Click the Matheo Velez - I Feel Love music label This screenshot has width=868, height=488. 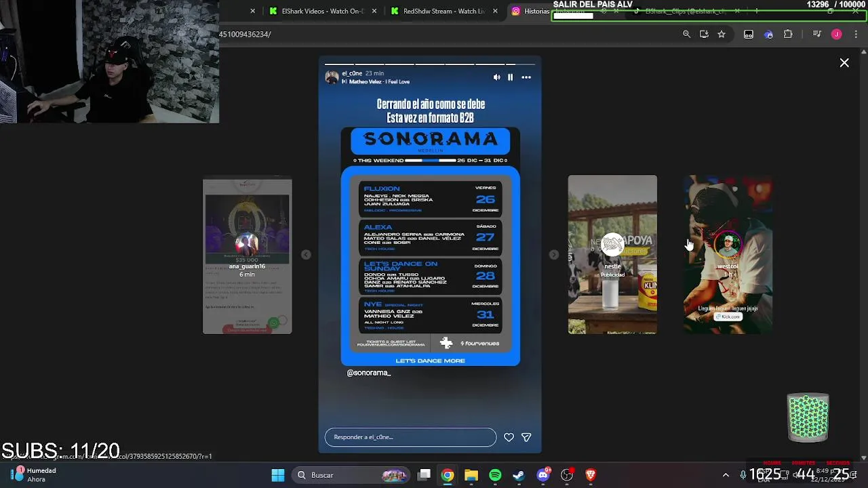point(379,82)
